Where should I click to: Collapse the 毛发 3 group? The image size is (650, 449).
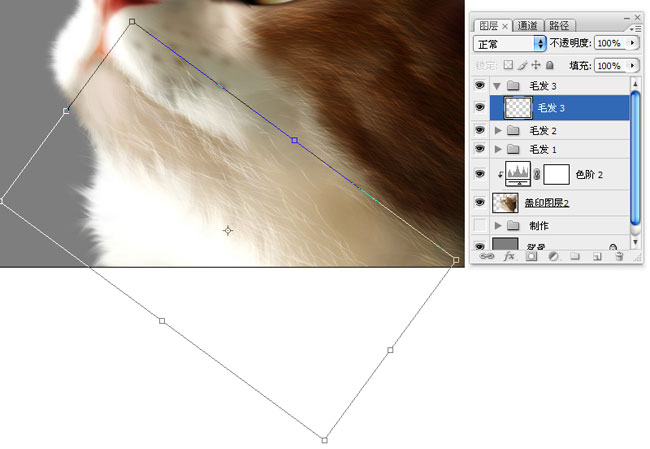(498, 87)
